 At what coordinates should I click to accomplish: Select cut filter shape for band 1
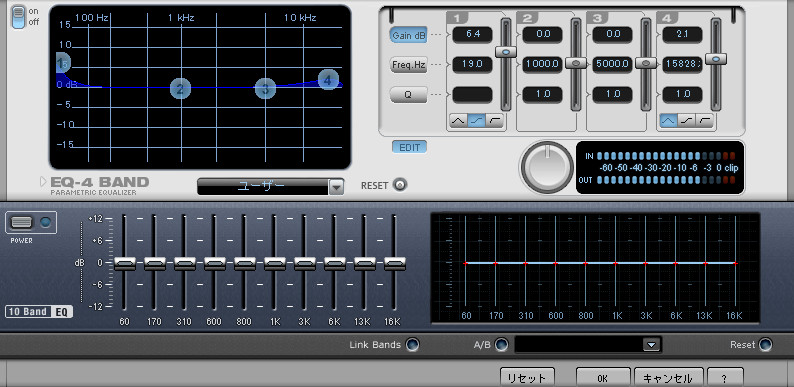[495, 121]
